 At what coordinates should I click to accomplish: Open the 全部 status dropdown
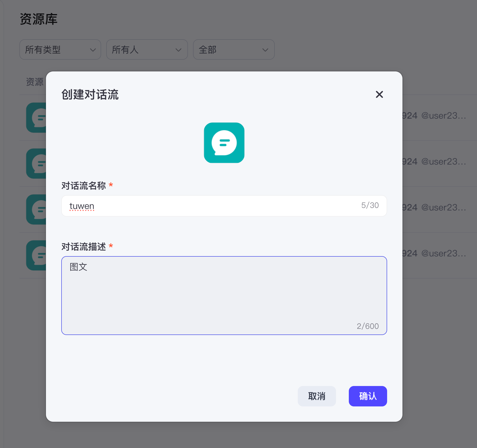(233, 50)
